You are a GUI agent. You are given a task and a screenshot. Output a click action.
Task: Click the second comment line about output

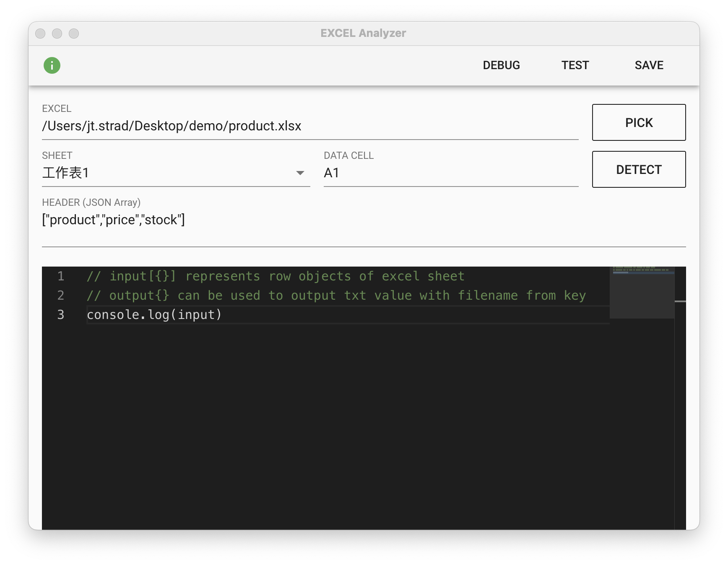(335, 295)
